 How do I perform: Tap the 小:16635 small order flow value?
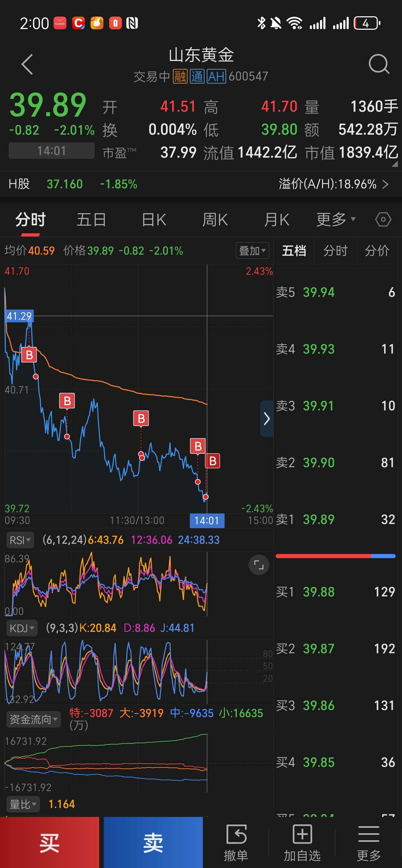241,713
